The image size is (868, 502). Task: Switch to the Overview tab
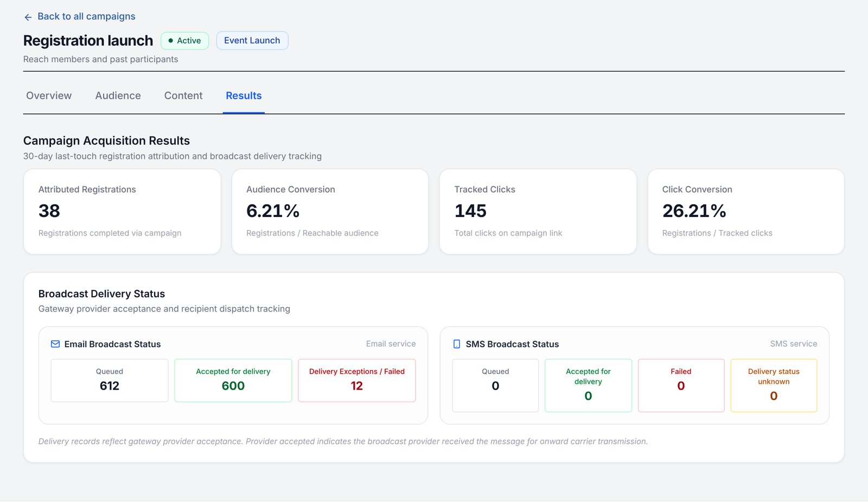pos(49,96)
